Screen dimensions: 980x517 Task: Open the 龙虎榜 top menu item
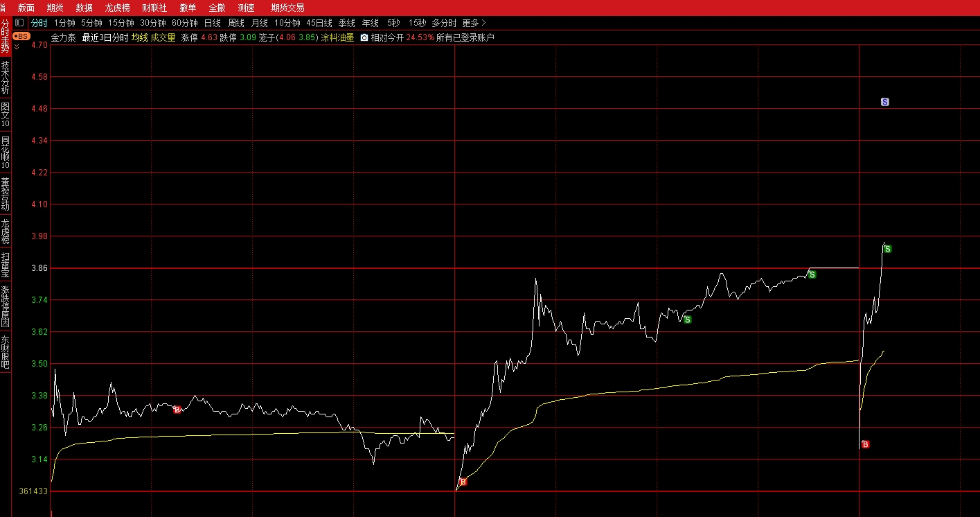(x=118, y=8)
